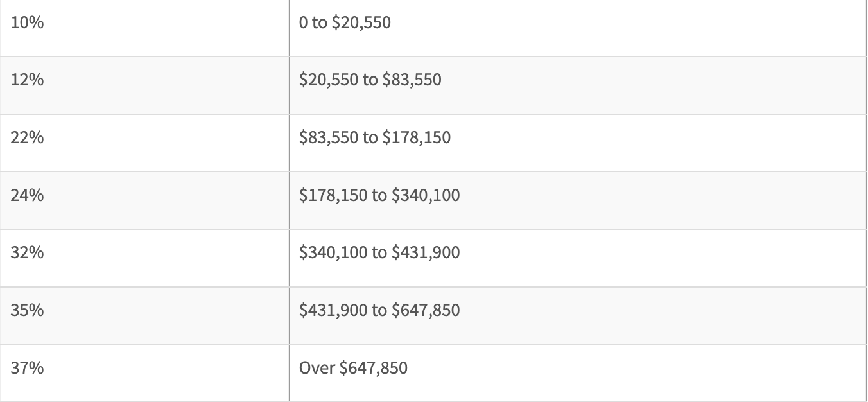The image size is (868, 402).
Task: Click blank area right of '$20,550 to $83,550'
Action: click(x=655, y=85)
